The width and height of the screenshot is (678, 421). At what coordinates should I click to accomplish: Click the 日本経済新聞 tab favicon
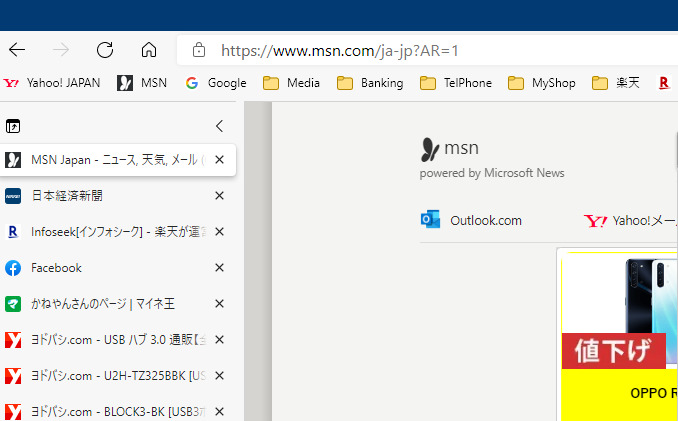click(x=13, y=196)
